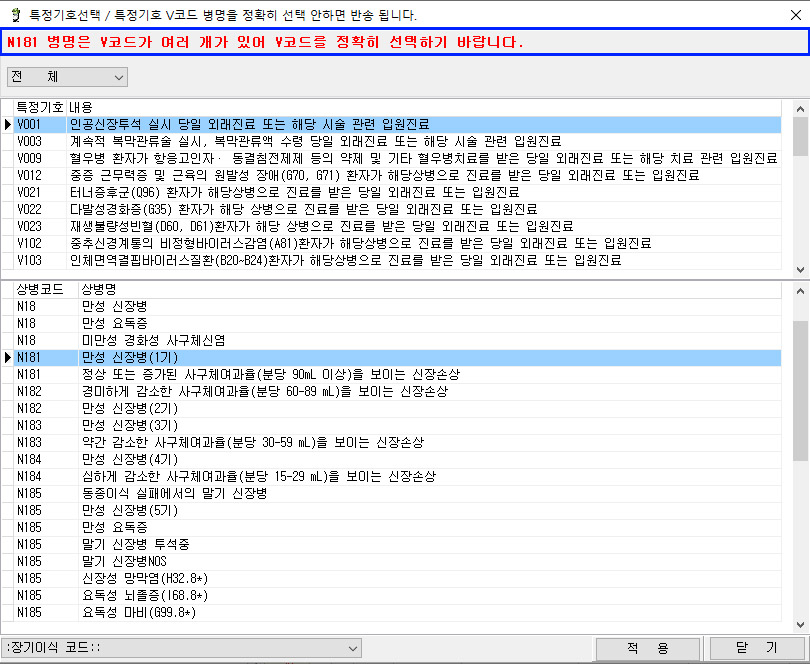Select the V001 인공신장투석 row
The width and height of the screenshot is (810, 664).
(x=250, y=125)
